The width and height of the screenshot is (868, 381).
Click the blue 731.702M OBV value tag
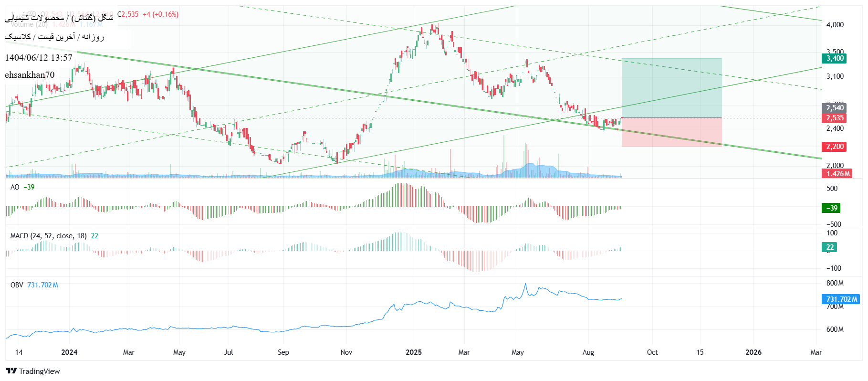click(841, 299)
